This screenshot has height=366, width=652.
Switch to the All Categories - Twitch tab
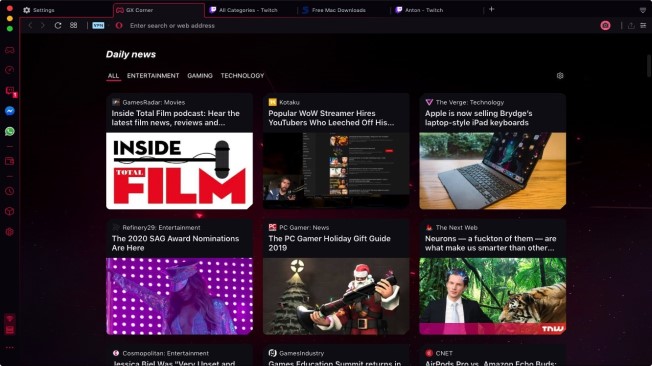point(248,10)
